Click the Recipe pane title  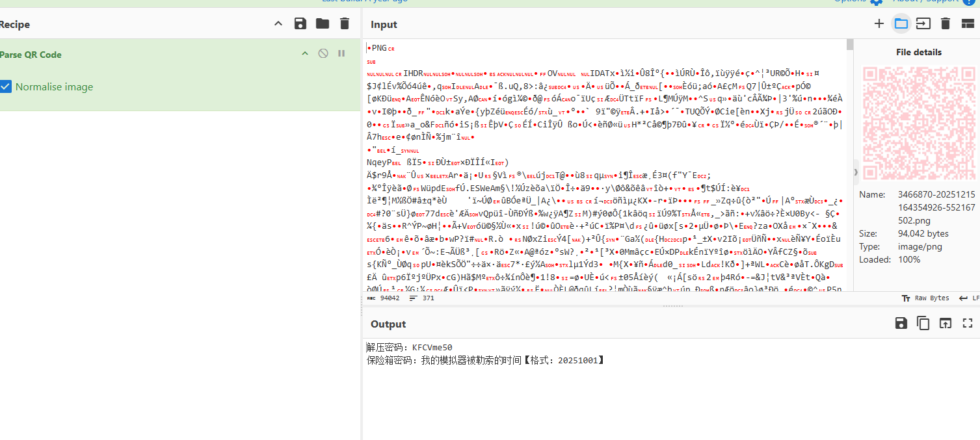14,25
